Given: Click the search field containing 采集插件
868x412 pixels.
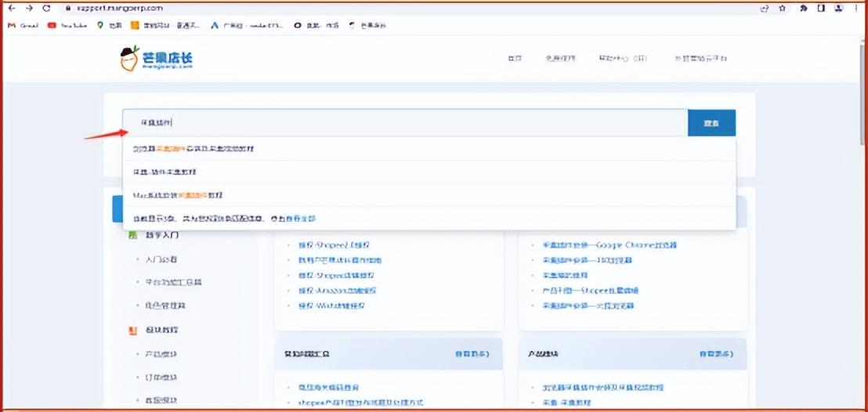Looking at the screenshot, I should 405,123.
